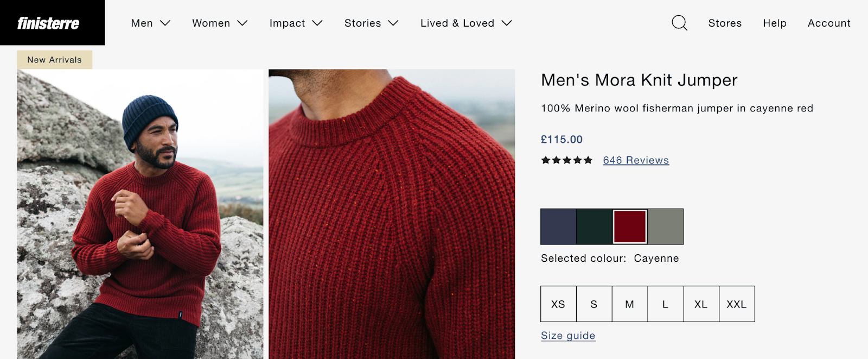The image size is (868, 359).
Task: Click the close-up jumper product photo
Action: coord(392,213)
